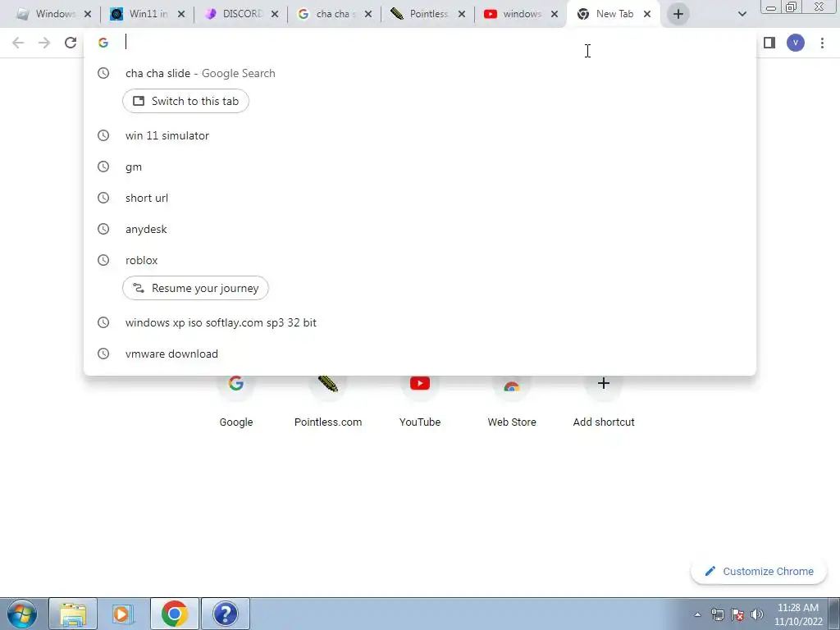The image size is (840, 630).
Task: Close the Win11 tab
Action: 181,14
